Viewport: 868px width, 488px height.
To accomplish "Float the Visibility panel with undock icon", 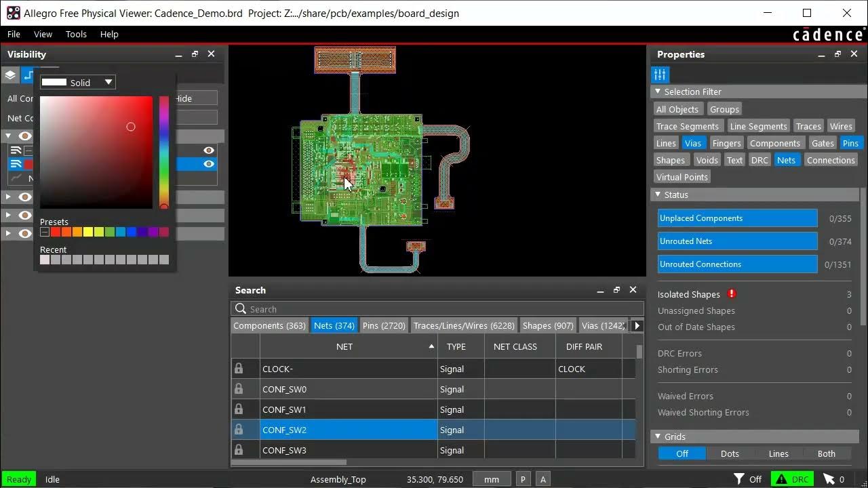I will pos(195,54).
